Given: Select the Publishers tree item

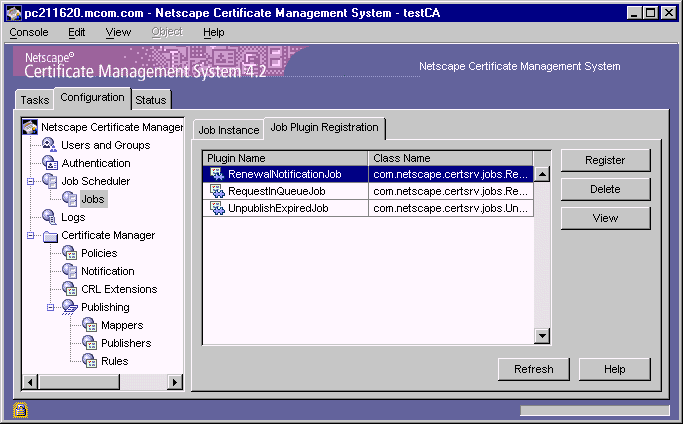Looking at the screenshot, I should (126, 343).
